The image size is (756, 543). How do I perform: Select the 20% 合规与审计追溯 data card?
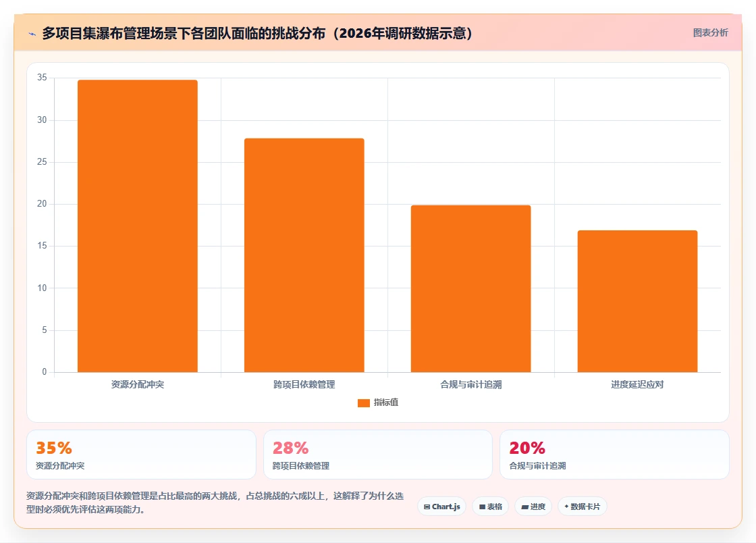(614, 455)
